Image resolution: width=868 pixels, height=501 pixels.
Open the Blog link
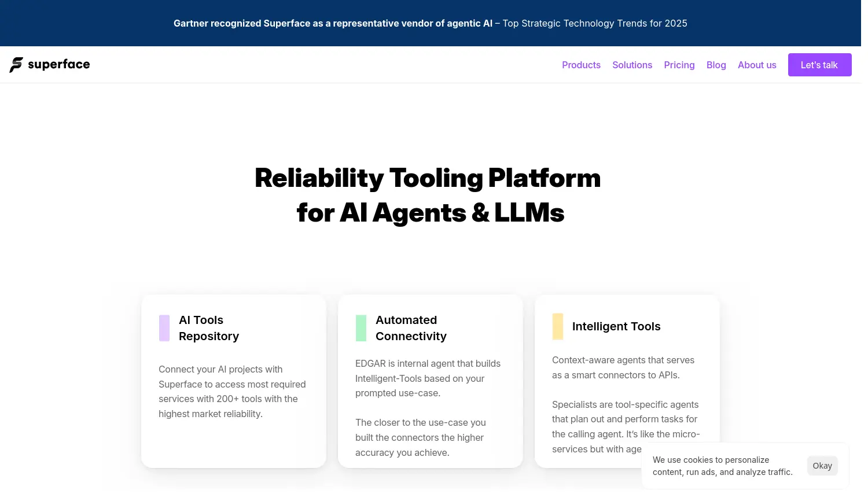(716, 65)
